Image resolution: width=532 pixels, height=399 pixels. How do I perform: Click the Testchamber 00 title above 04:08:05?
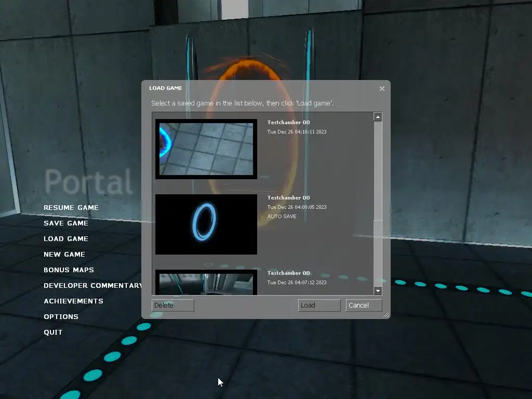[288, 198]
